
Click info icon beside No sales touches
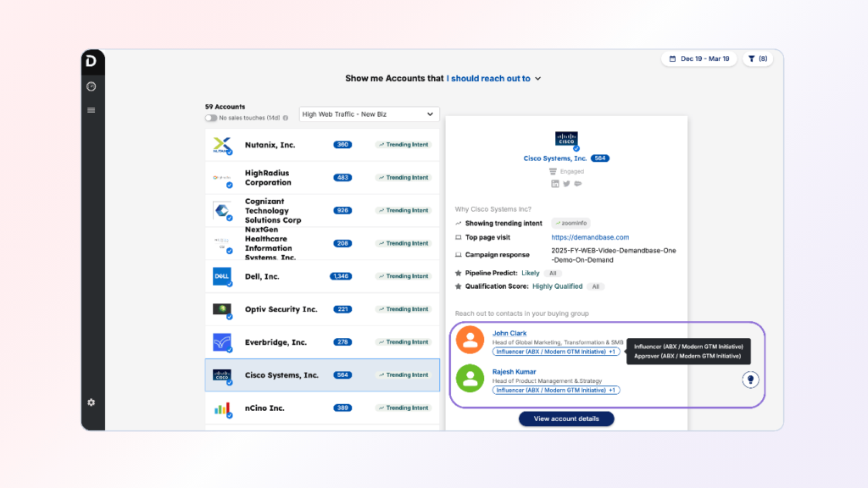click(286, 118)
